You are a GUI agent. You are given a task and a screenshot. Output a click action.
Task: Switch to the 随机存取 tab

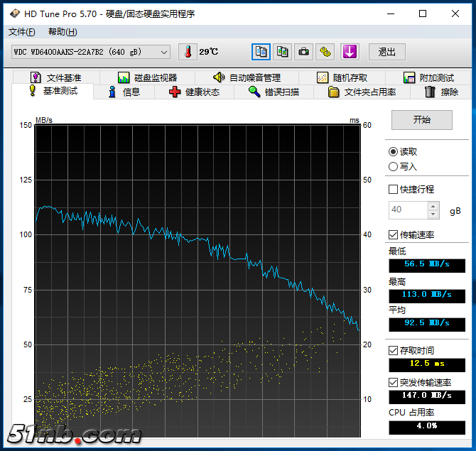point(342,77)
